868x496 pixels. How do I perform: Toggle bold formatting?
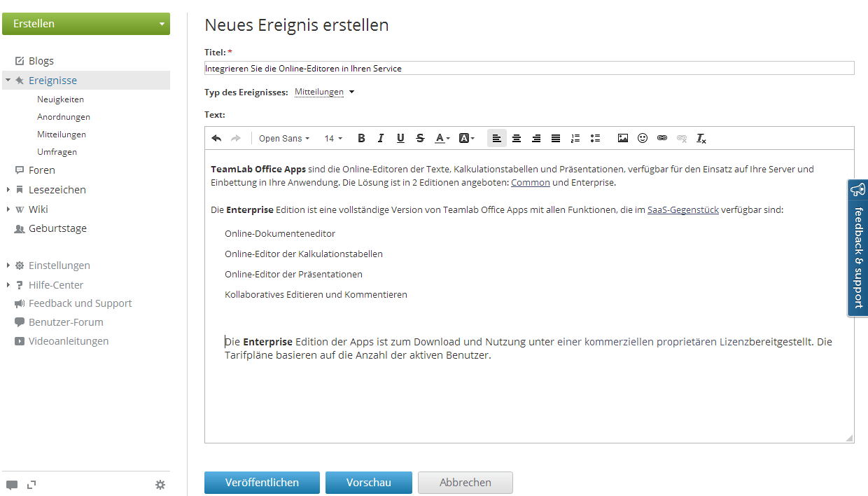[x=361, y=138]
